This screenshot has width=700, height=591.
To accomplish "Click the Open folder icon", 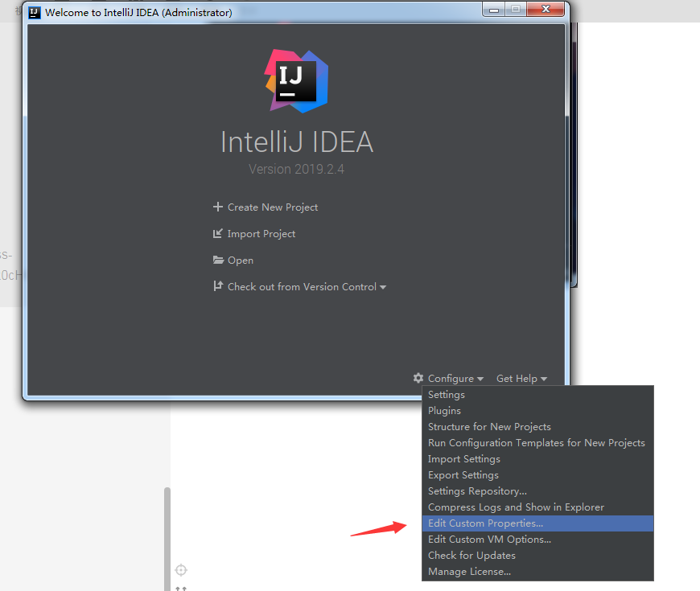I will pos(218,260).
